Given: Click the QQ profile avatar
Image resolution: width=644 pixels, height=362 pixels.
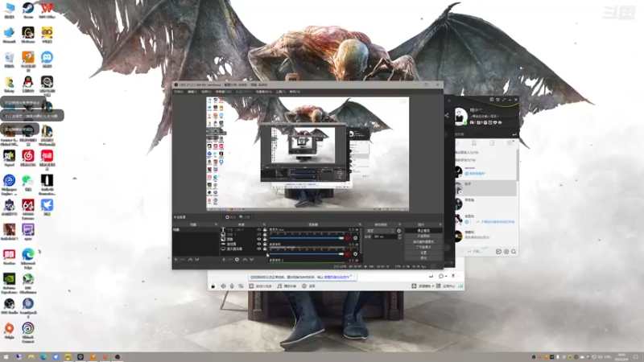Looking at the screenshot, I should (x=461, y=117).
